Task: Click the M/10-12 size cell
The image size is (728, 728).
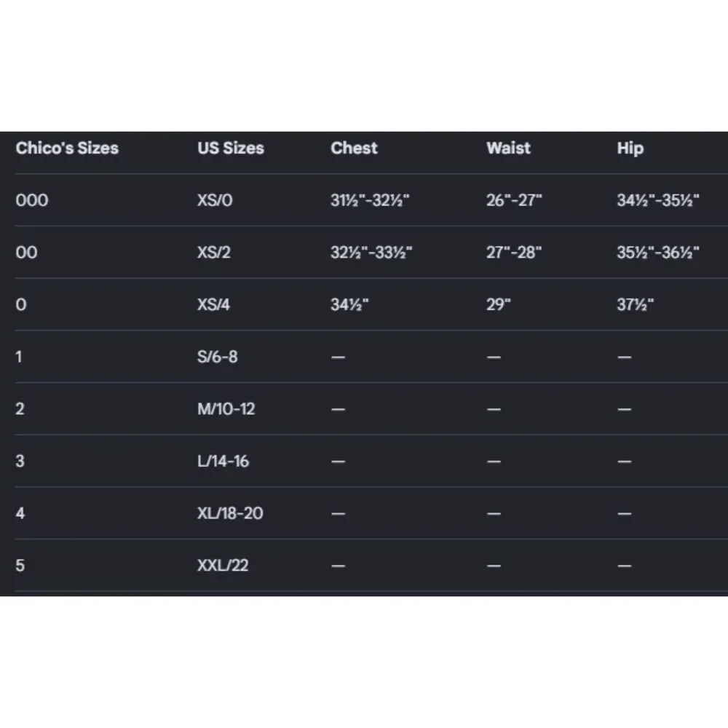Action: pos(226,409)
